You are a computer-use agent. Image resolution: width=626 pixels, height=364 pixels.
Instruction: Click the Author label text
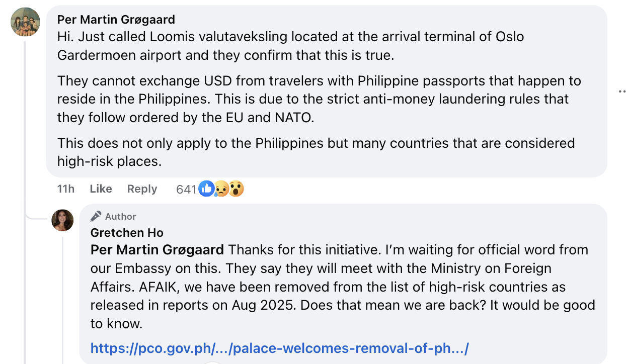121,217
